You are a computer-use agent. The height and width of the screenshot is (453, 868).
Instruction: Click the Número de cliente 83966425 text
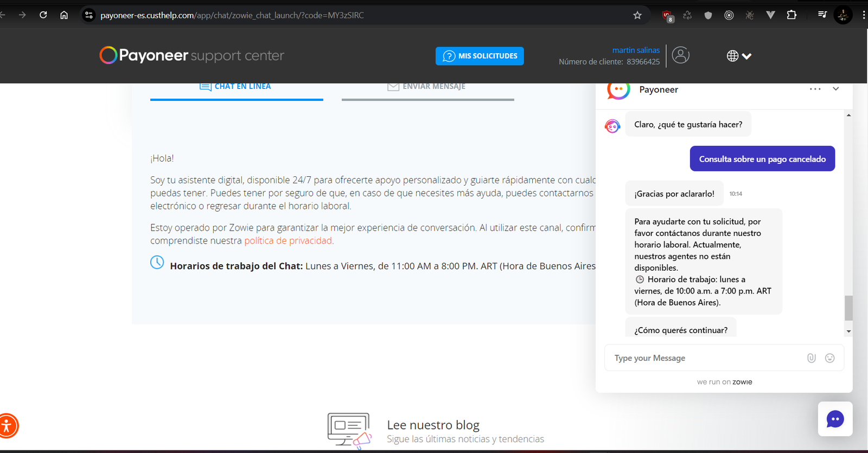609,62
